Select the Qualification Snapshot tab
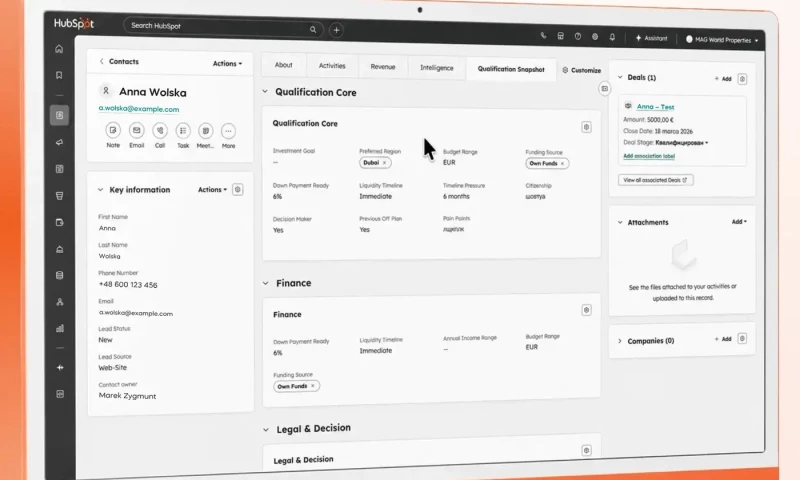This screenshot has height=480, width=800. coord(511,69)
